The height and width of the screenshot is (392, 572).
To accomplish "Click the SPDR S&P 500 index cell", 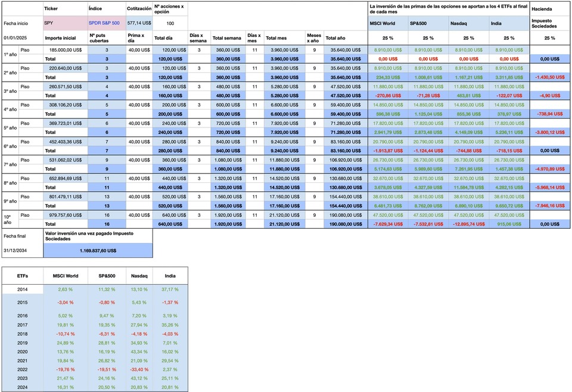I will tap(107, 23).
